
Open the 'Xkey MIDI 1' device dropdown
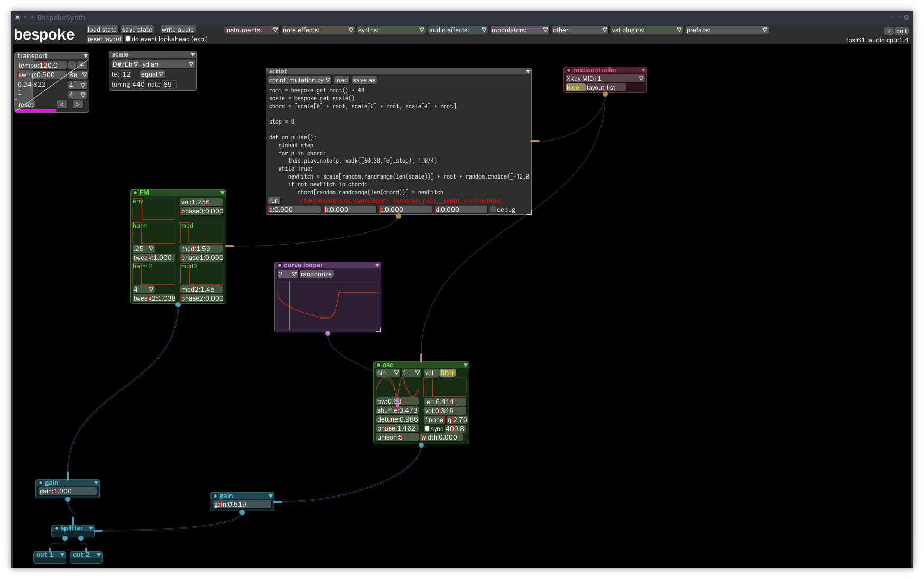(x=604, y=78)
